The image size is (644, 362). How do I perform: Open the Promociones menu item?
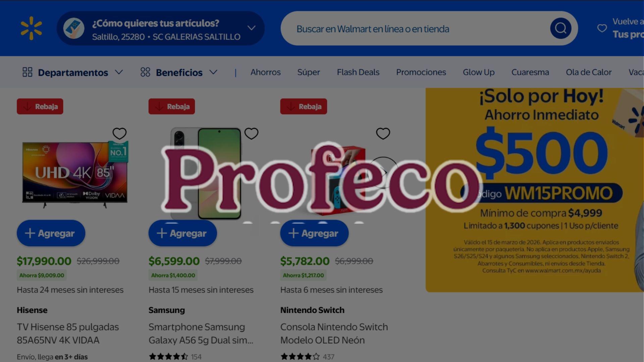tap(421, 72)
